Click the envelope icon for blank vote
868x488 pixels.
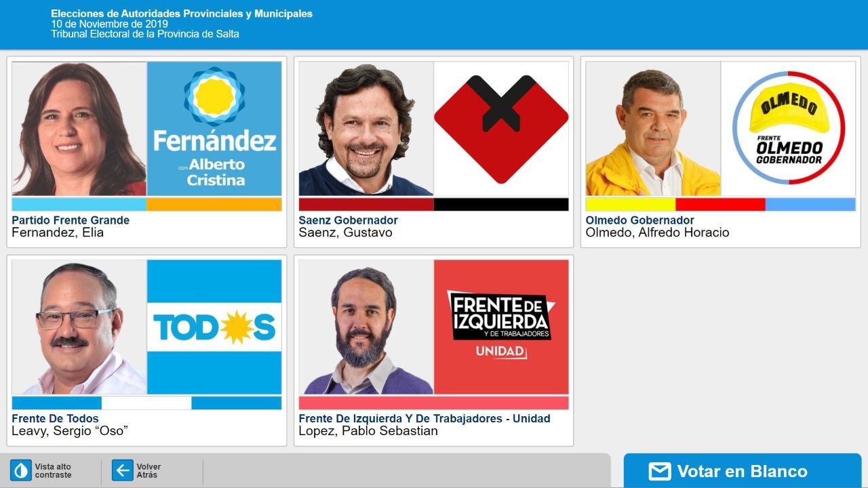(x=660, y=471)
